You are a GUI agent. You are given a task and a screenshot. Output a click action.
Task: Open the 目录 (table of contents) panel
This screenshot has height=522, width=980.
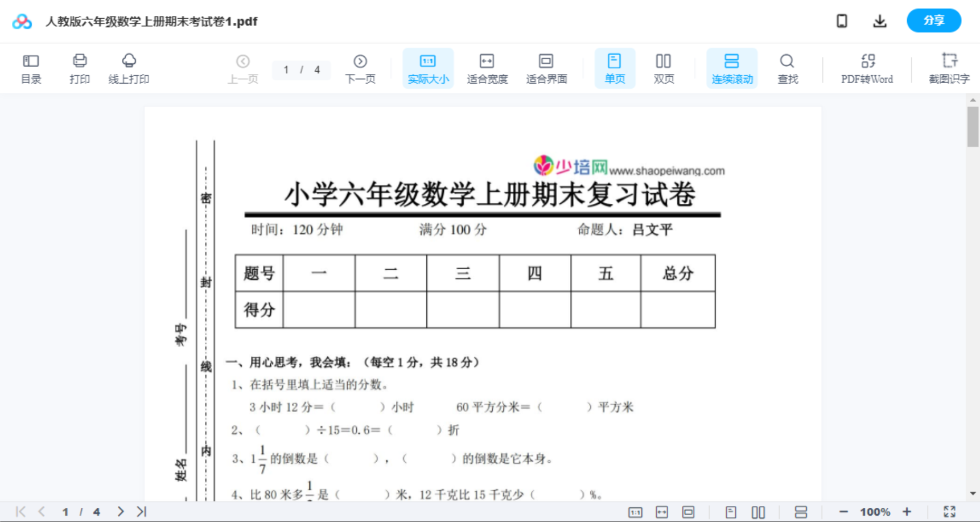pos(31,67)
